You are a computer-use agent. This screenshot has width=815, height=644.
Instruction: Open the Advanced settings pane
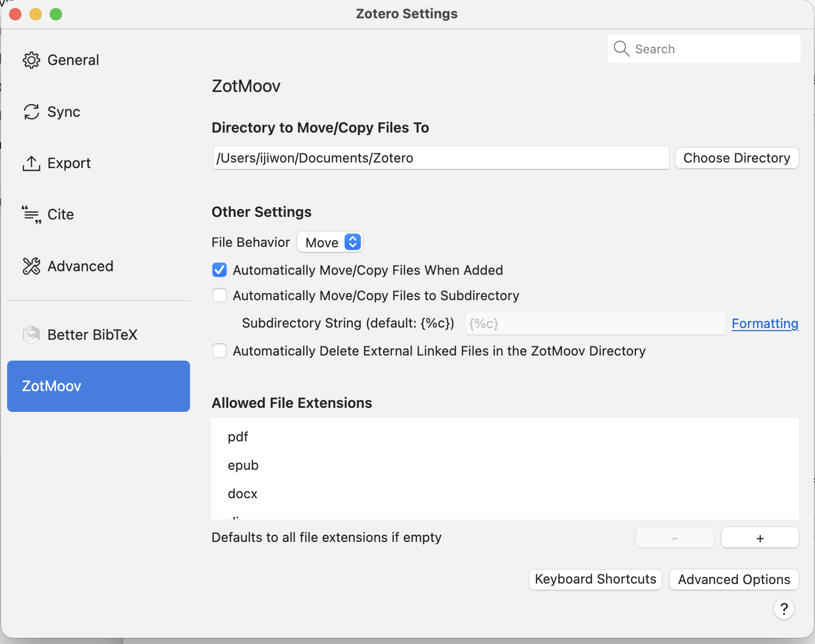coord(99,266)
